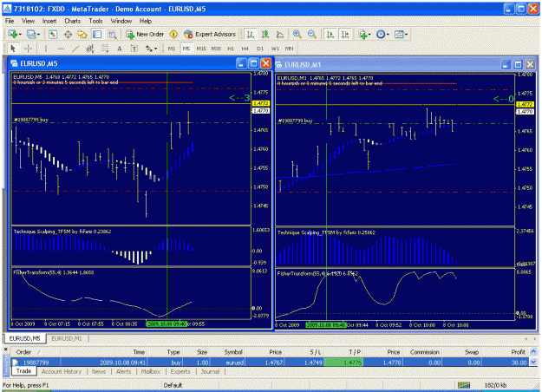
Task: Open the Account History terminal tab
Action: click(62, 371)
